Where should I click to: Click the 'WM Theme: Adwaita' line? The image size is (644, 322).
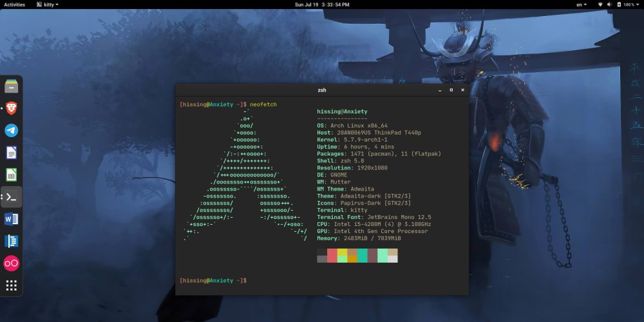pos(345,189)
